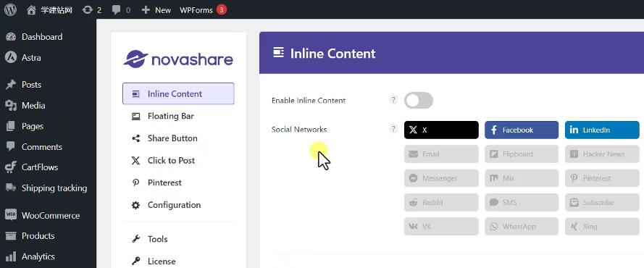Enable the Reddit network button
644x268 pixels.
pyautogui.click(x=441, y=202)
